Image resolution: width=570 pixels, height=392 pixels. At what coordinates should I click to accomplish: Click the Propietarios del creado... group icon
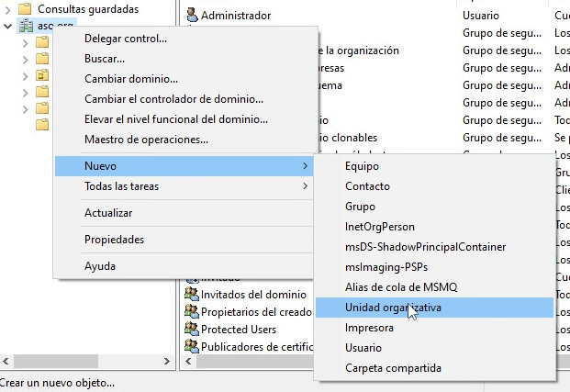point(191,312)
